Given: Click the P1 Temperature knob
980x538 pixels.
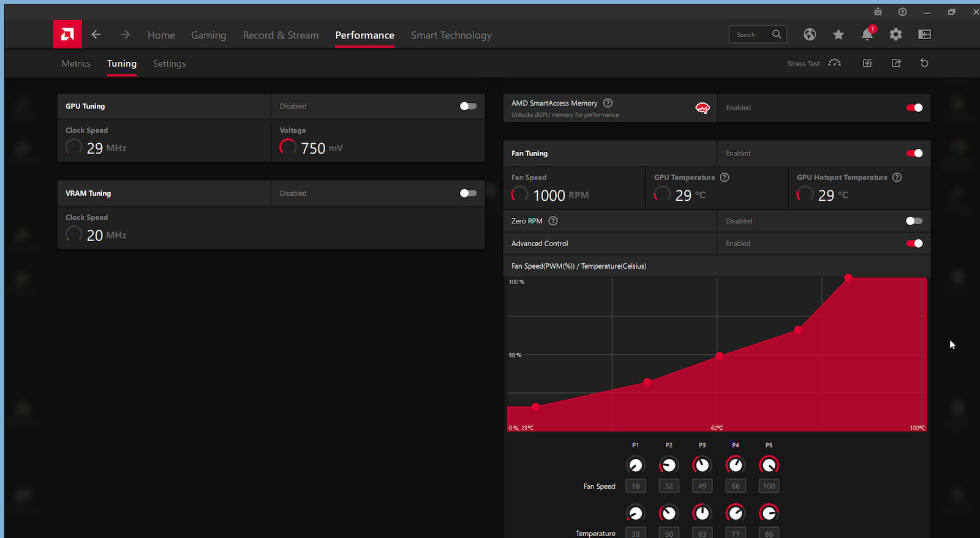Looking at the screenshot, I should (636, 513).
